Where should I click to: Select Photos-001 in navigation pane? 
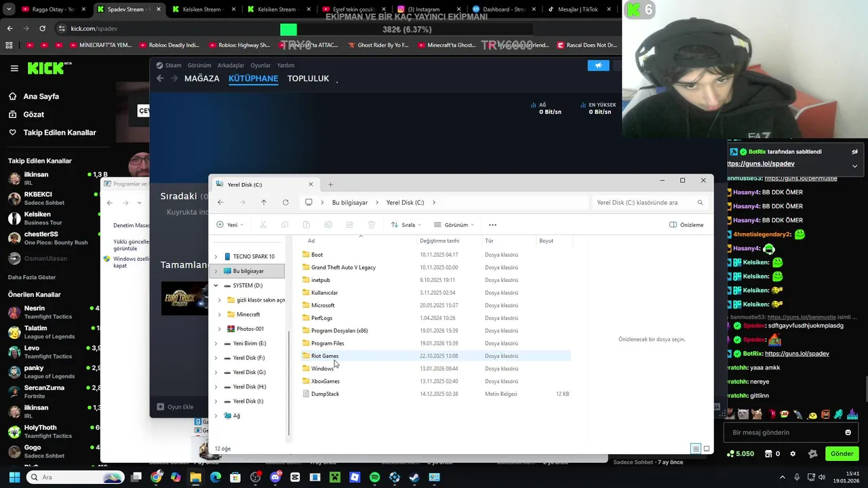(250, 329)
